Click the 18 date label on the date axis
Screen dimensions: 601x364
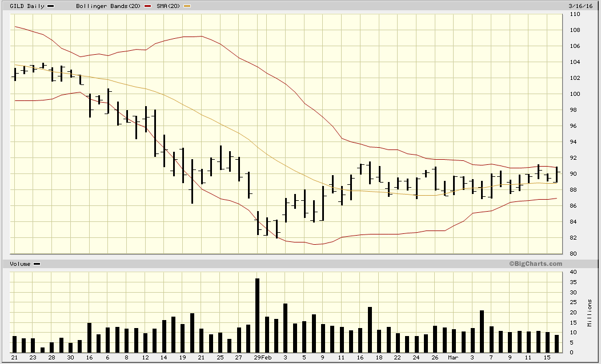pos(379,358)
